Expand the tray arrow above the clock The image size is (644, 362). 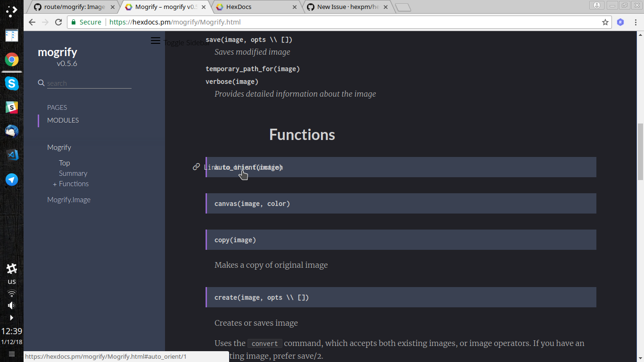click(x=12, y=318)
